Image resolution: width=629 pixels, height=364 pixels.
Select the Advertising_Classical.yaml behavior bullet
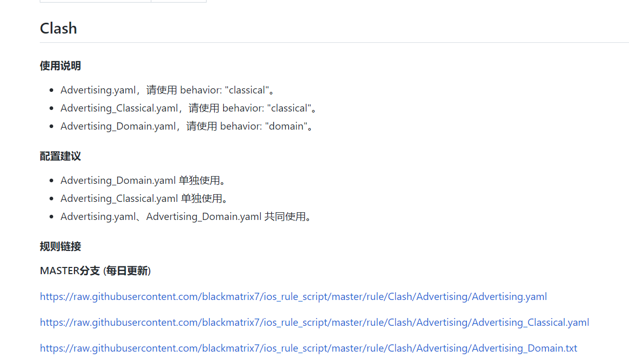(188, 108)
